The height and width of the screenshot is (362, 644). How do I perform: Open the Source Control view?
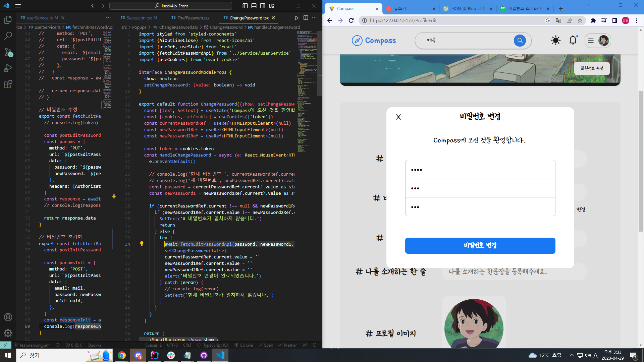8,52
